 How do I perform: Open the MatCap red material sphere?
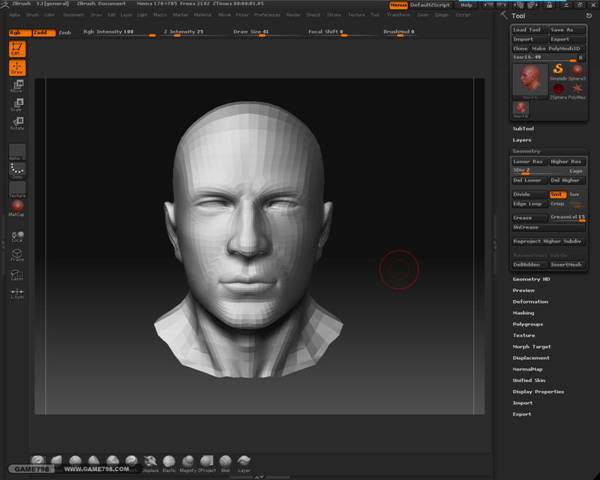pyautogui.click(x=18, y=206)
